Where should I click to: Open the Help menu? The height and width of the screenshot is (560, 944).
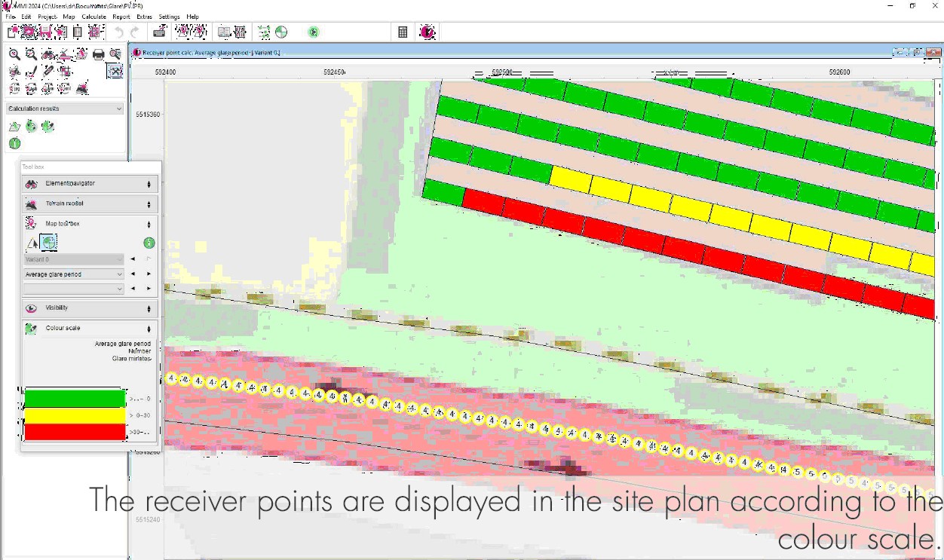[192, 17]
